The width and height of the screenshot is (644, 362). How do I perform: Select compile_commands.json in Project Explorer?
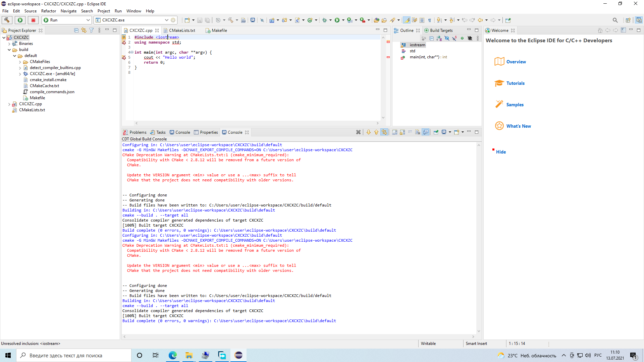[x=52, y=92]
